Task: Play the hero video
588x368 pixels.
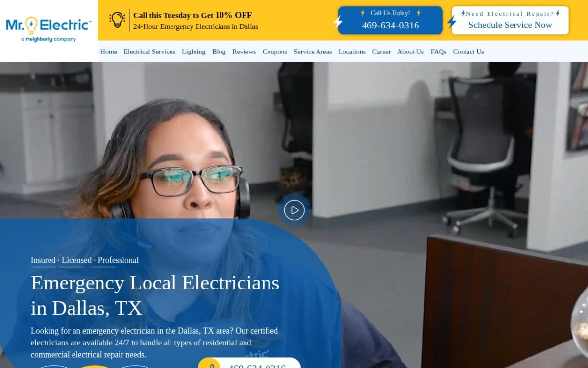Action: click(294, 210)
